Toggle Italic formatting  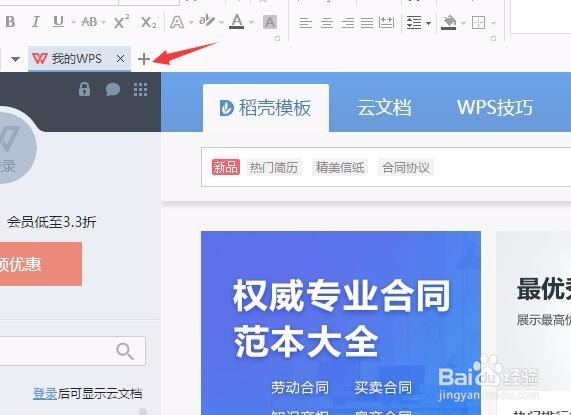pyautogui.click(x=35, y=22)
